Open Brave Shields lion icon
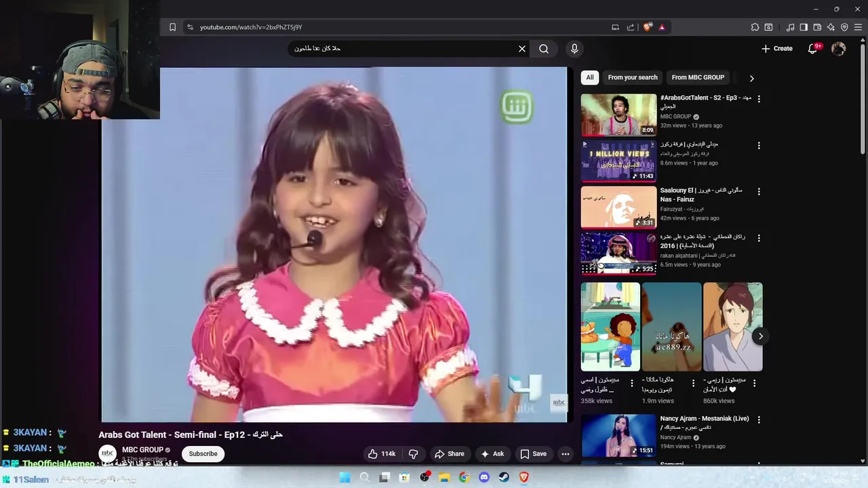 pos(648,27)
